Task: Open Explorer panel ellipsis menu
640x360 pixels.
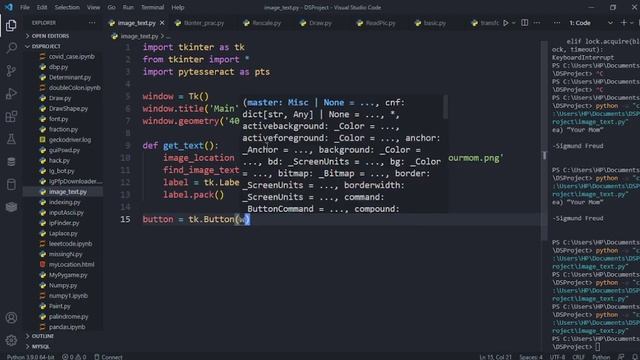Action: click(x=92, y=23)
